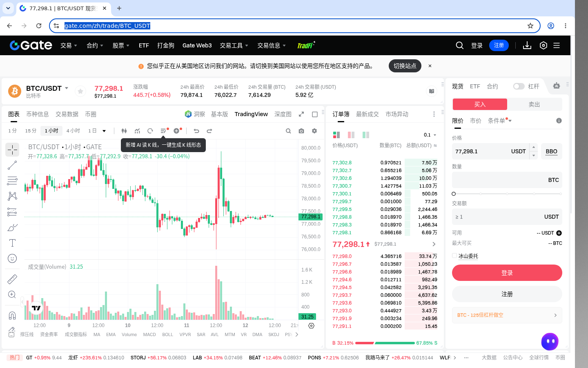
Task: Open candlestick chart type selector
Action: [x=124, y=131]
